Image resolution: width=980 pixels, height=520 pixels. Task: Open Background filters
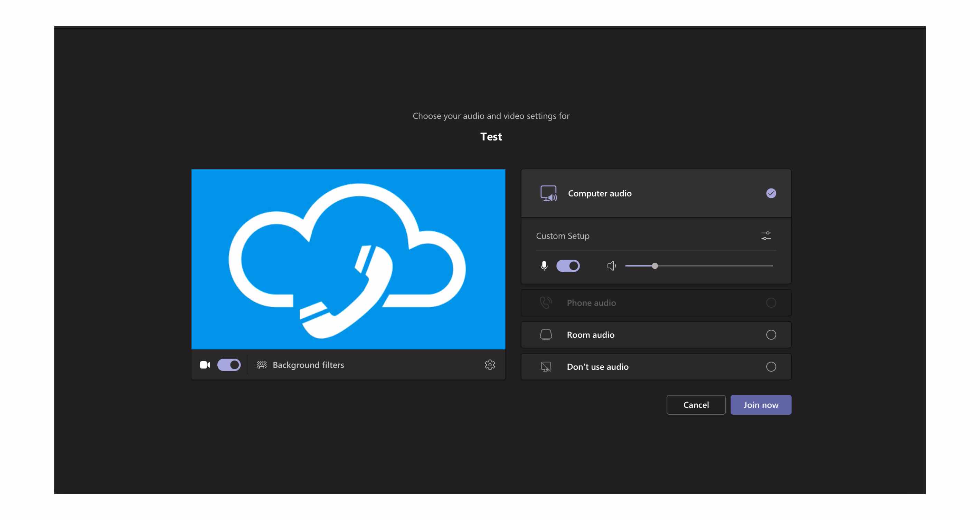(x=300, y=365)
